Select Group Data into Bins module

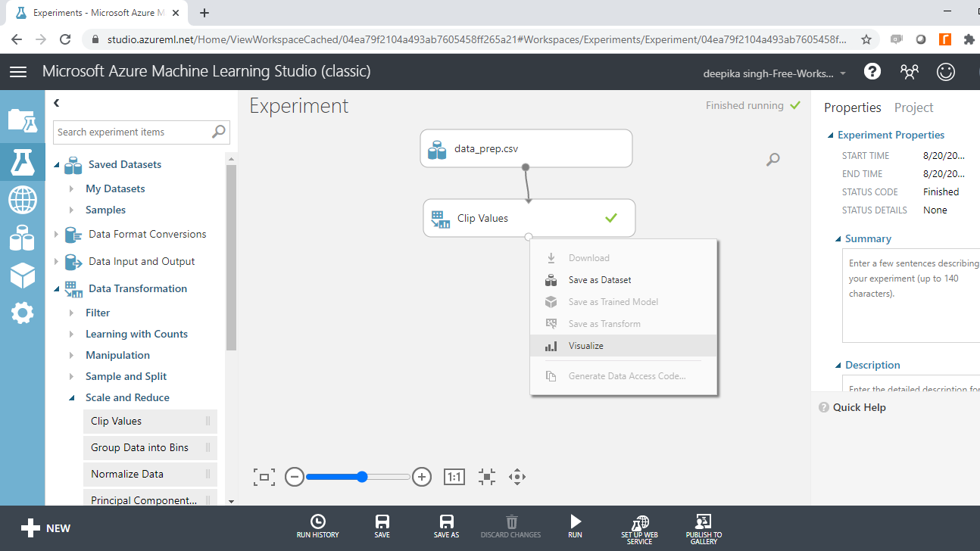150,448
